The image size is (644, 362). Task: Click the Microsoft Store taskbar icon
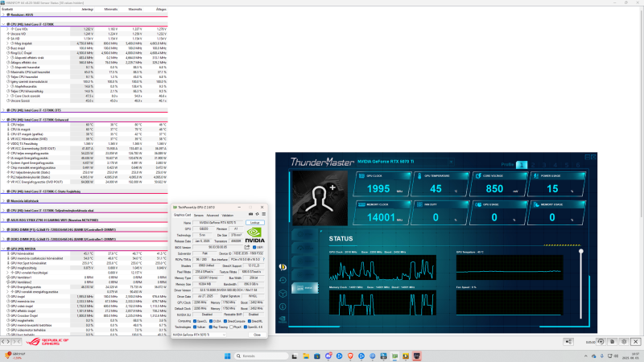click(x=317, y=356)
